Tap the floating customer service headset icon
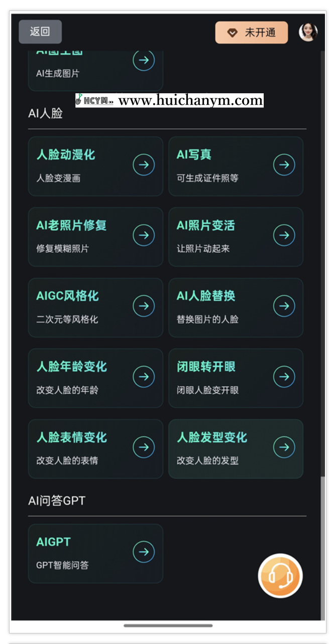331x644 pixels. tap(280, 576)
